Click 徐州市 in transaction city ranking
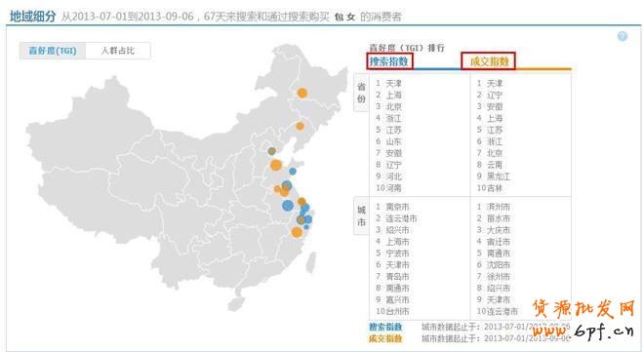 pyautogui.click(x=499, y=277)
